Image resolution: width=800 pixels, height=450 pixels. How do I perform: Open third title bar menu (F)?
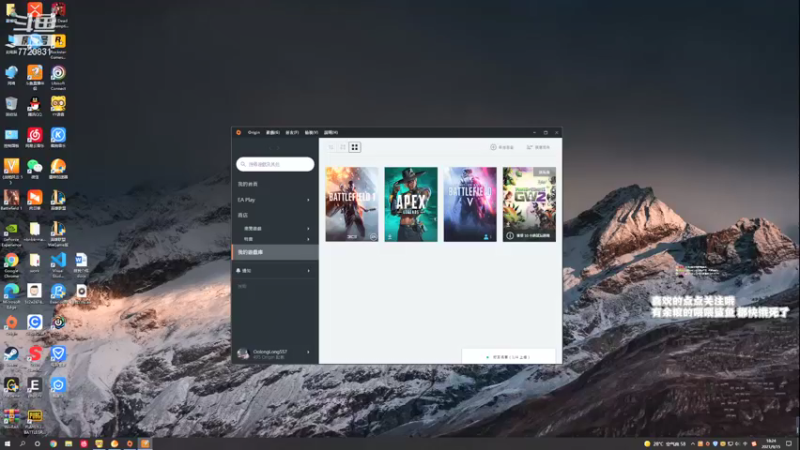292,132
